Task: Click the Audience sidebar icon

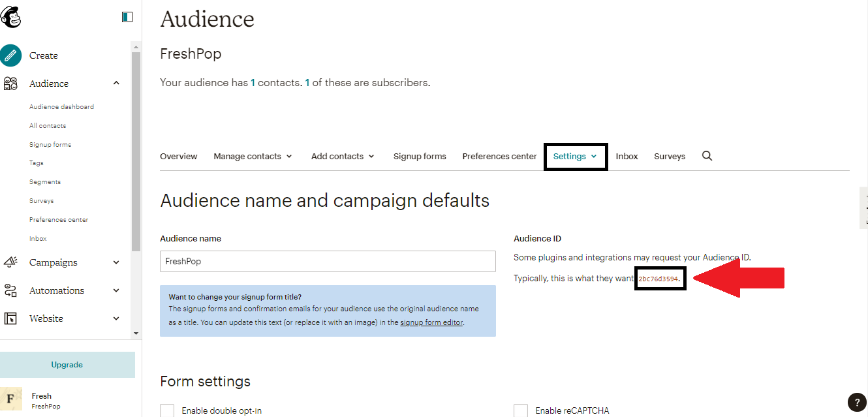Action: click(x=11, y=84)
